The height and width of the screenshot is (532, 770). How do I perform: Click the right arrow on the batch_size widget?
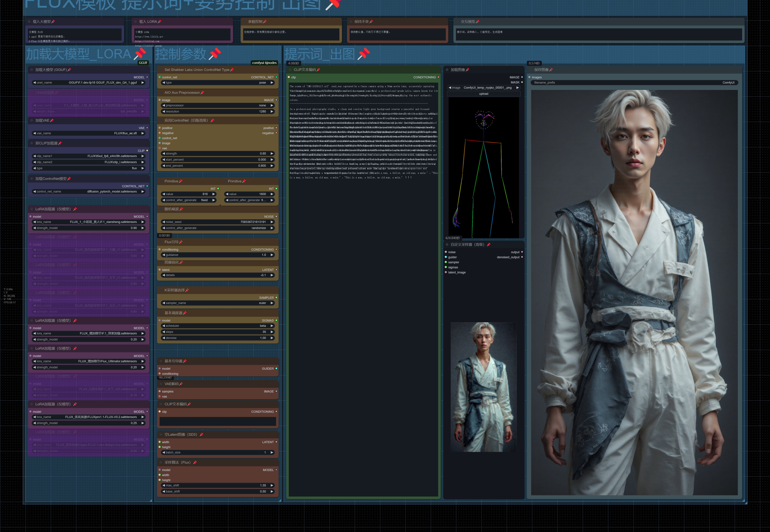click(x=272, y=453)
